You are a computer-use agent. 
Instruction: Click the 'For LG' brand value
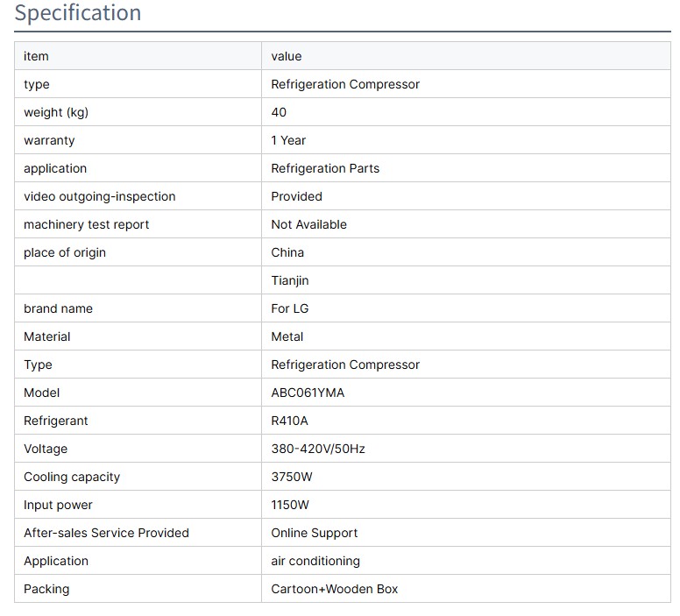[290, 308]
